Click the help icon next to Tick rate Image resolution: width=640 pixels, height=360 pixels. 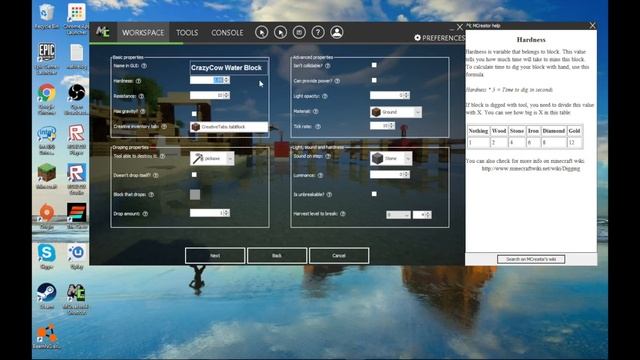pos(318,127)
